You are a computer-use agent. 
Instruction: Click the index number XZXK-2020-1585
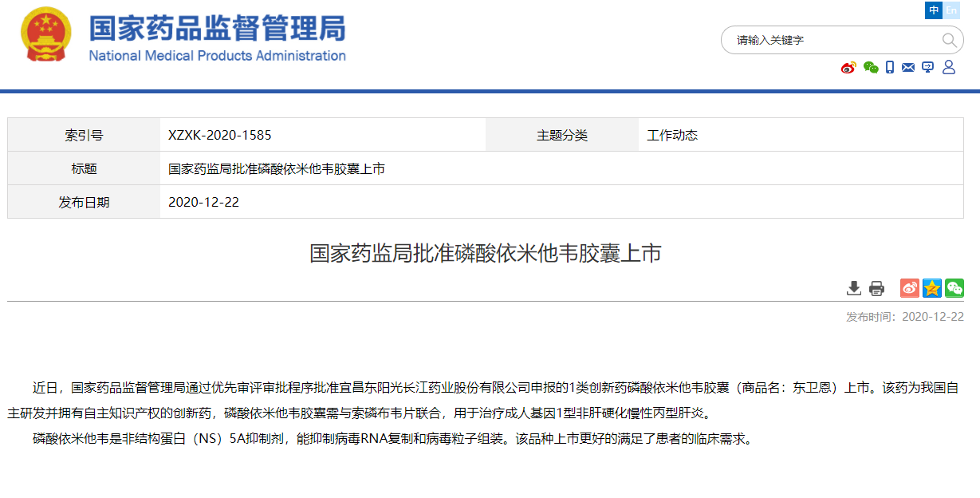click(219, 136)
